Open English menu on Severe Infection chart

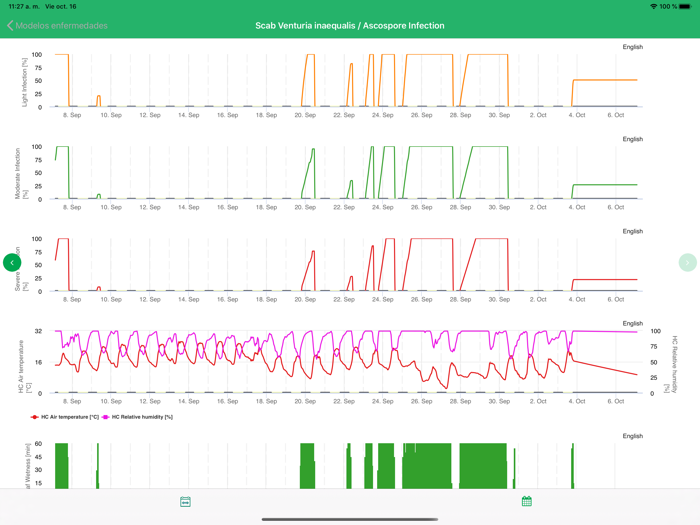point(632,231)
